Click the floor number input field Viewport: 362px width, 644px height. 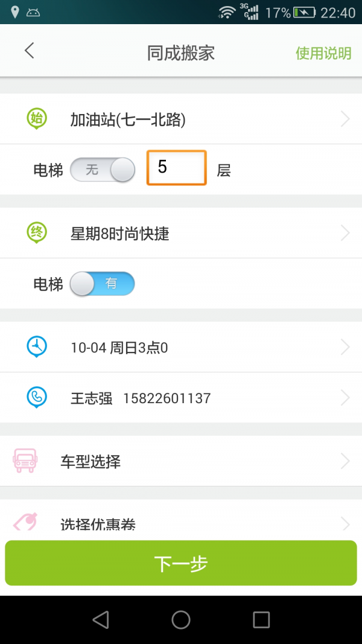coord(177,168)
